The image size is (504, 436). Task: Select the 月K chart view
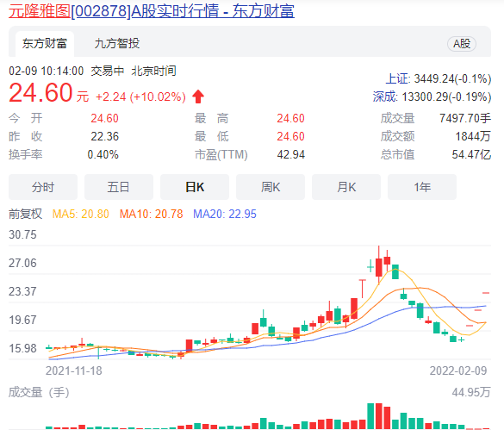pos(346,187)
